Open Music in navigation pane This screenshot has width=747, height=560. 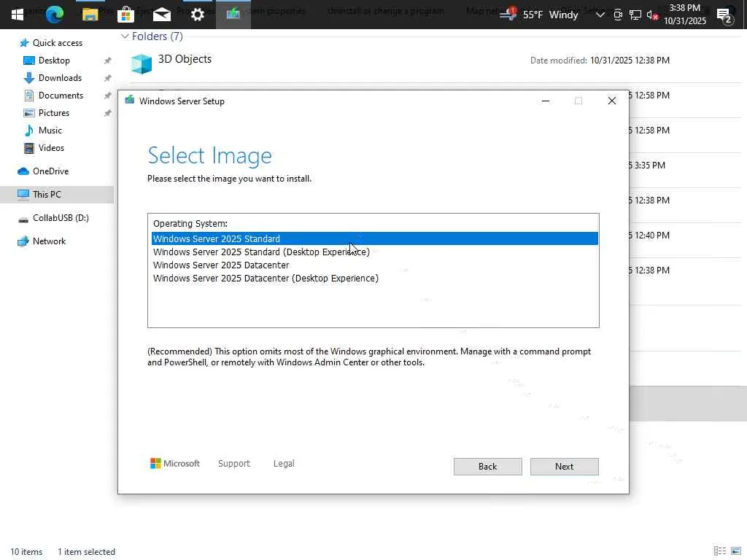click(x=50, y=131)
